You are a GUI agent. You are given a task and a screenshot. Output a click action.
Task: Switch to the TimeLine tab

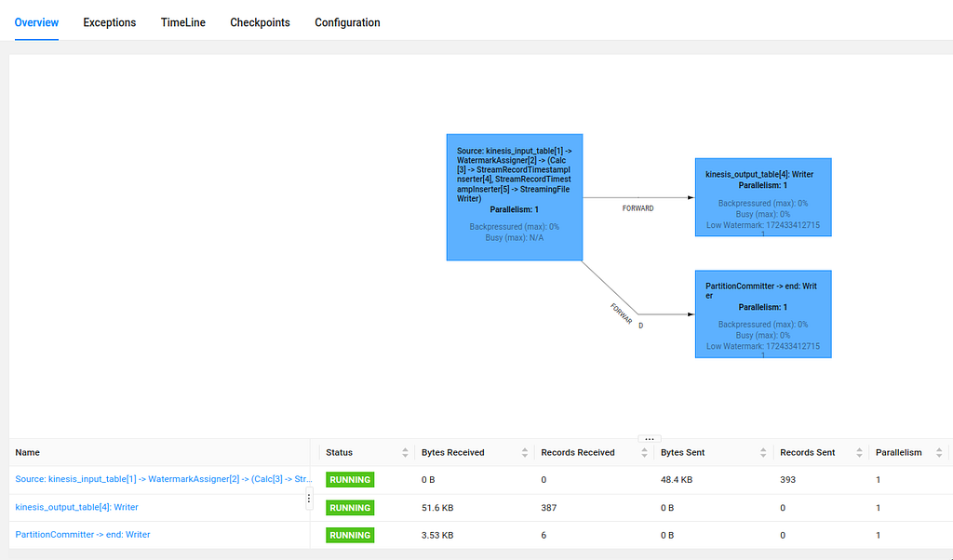[x=183, y=22]
